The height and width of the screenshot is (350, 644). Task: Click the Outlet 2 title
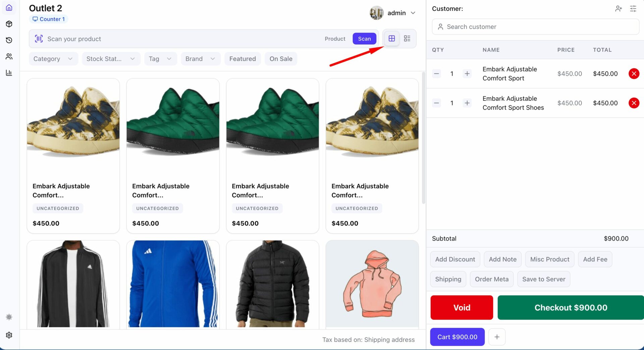[46, 8]
